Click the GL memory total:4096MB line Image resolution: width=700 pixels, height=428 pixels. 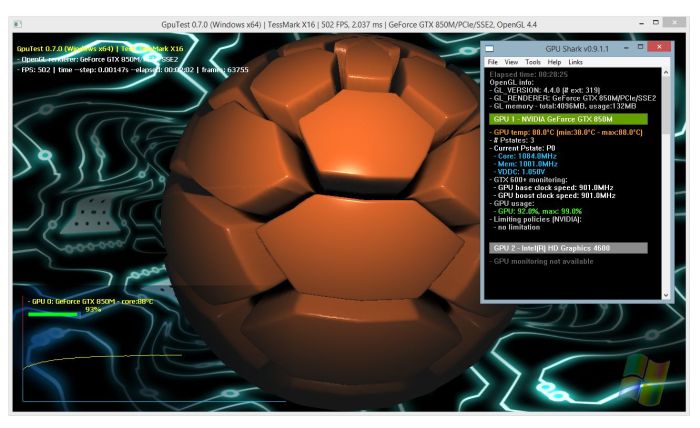tap(562, 106)
